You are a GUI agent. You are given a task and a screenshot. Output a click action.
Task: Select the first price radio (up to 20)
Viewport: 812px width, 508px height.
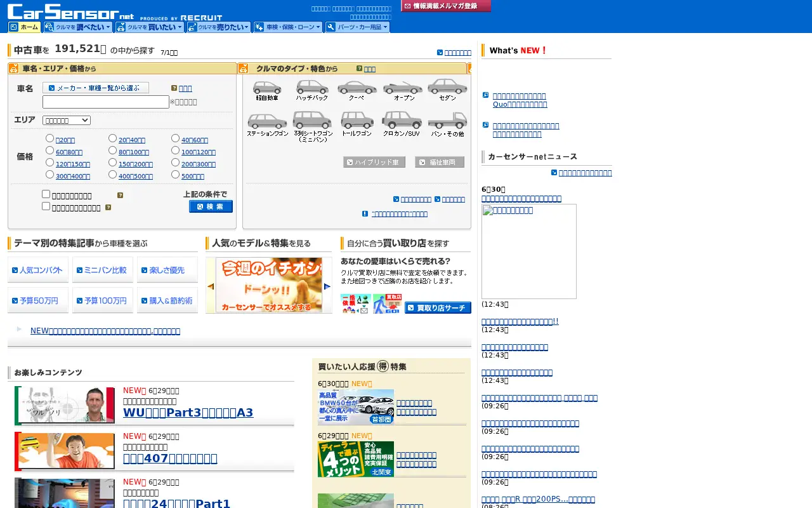(49, 138)
